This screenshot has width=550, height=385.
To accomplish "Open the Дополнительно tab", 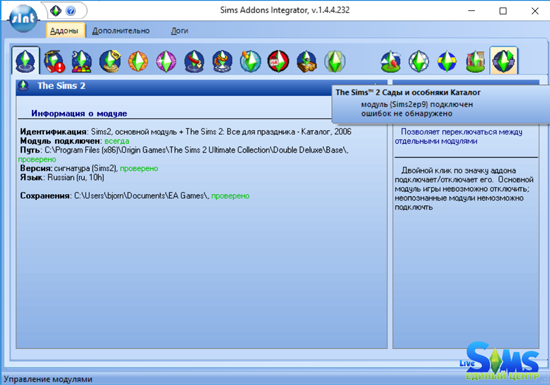I will [x=121, y=31].
